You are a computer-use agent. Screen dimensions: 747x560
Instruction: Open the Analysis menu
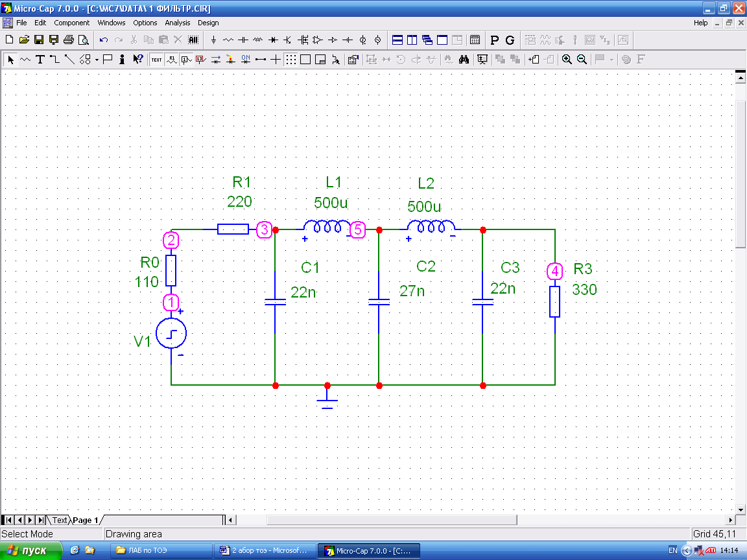click(177, 23)
